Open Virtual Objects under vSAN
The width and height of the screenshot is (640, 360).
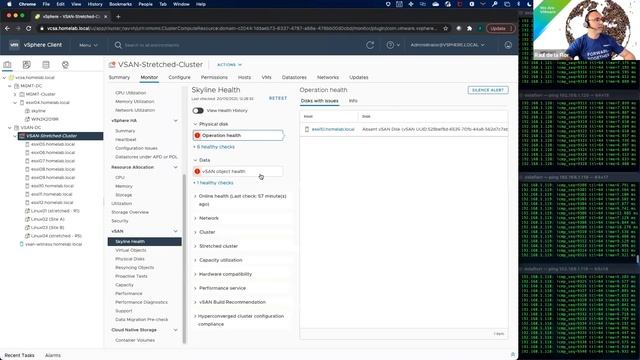pos(131,250)
